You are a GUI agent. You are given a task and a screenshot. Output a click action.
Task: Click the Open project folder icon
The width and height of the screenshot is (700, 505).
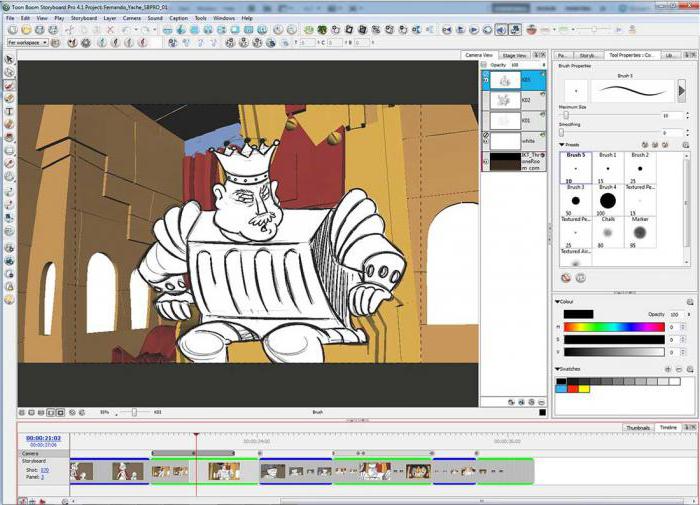point(26,30)
